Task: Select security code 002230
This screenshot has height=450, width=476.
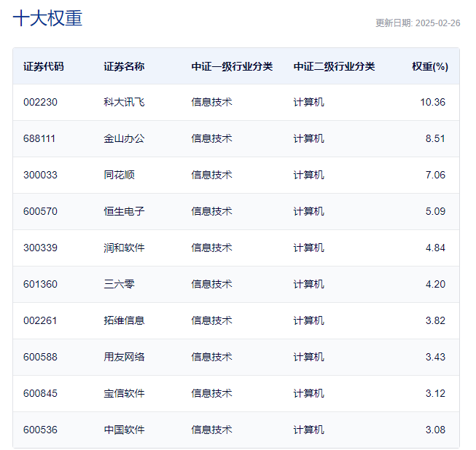Action: point(40,102)
